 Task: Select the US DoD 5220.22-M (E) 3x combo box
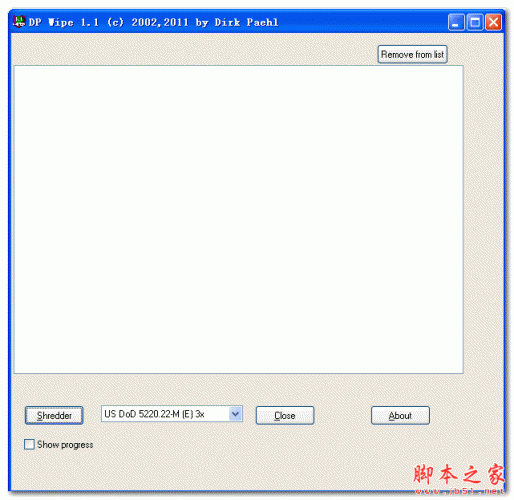(172, 414)
